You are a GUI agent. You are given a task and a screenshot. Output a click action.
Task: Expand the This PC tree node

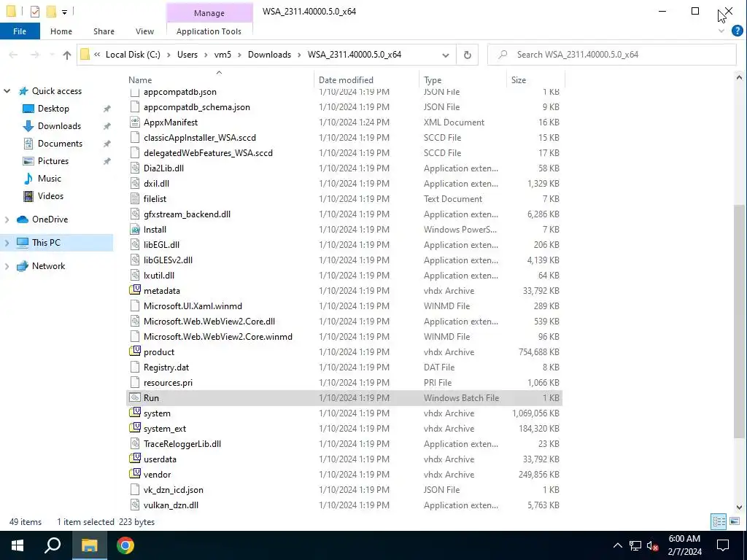tap(7, 243)
